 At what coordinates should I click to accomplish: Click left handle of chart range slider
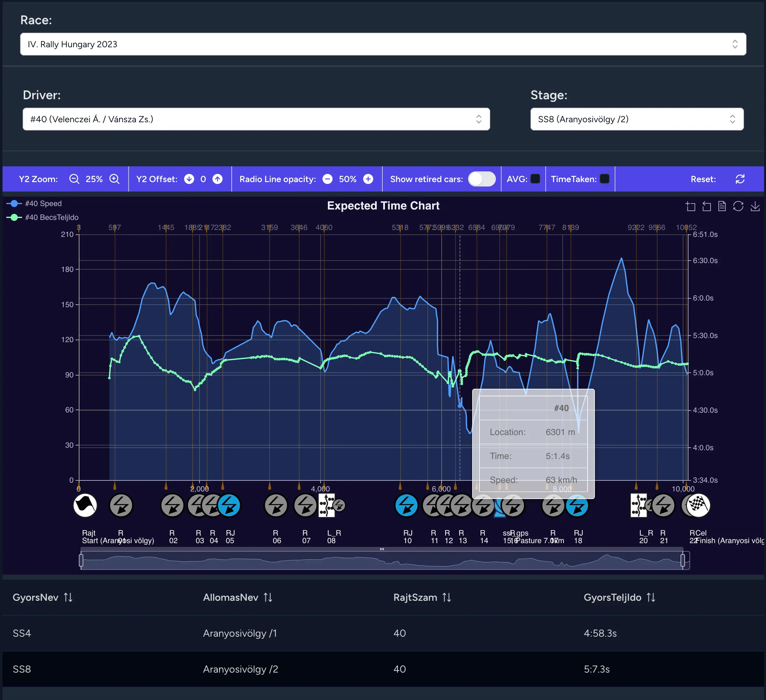[x=81, y=560]
